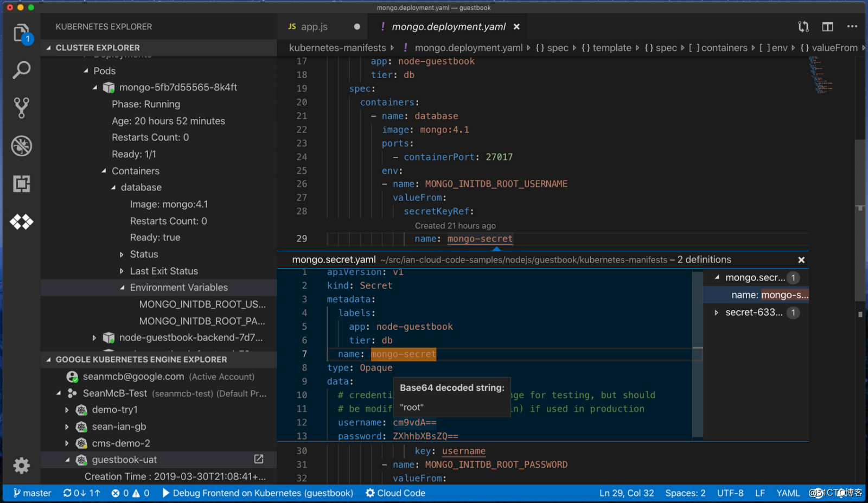This screenshot has height=503, width=868.
Task: Change language mode YAML
Action: tap(788, 493)
